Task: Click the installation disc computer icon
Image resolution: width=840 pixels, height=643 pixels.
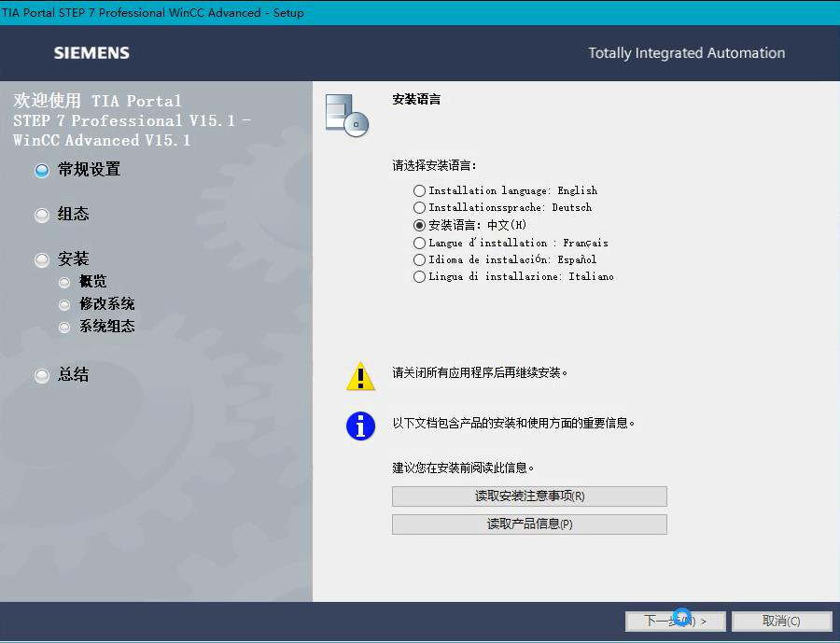Action: 346,115
